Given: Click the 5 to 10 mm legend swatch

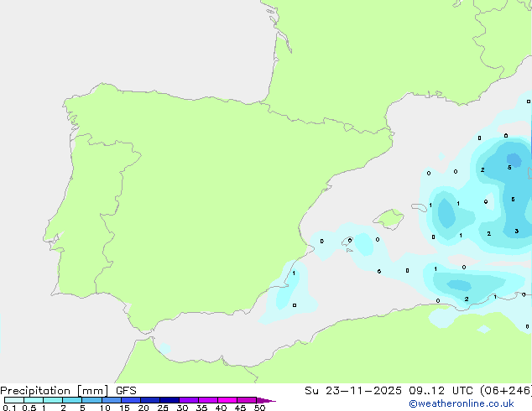Looking at the screenshot, I should pyautogui.click(x=92, y=400).
